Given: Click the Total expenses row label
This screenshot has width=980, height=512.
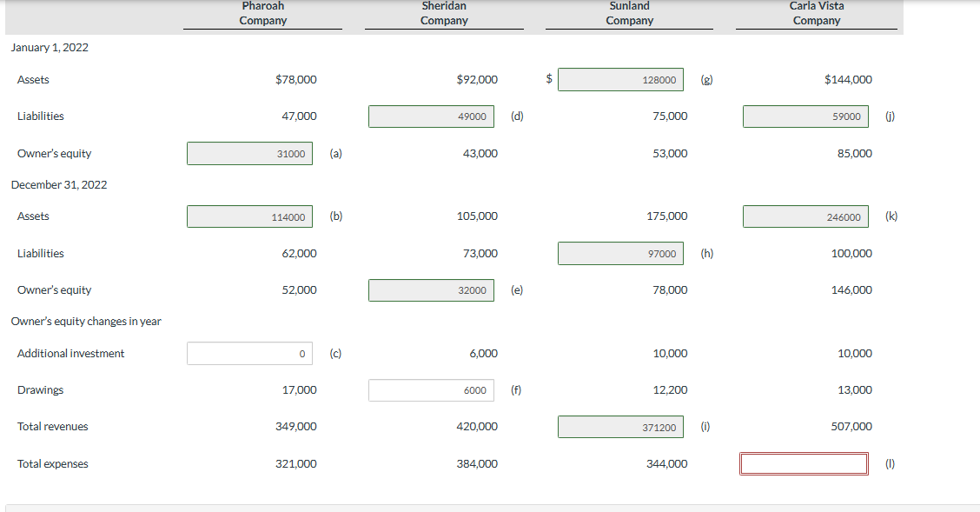Looking at the screenshot, I should click(52, 464).
